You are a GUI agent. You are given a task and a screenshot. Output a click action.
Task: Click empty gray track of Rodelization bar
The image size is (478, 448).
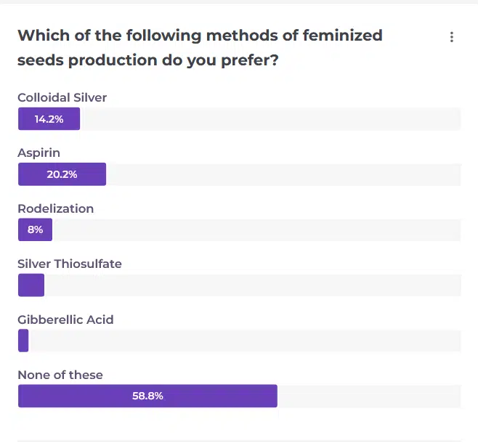tap(254, 229)
